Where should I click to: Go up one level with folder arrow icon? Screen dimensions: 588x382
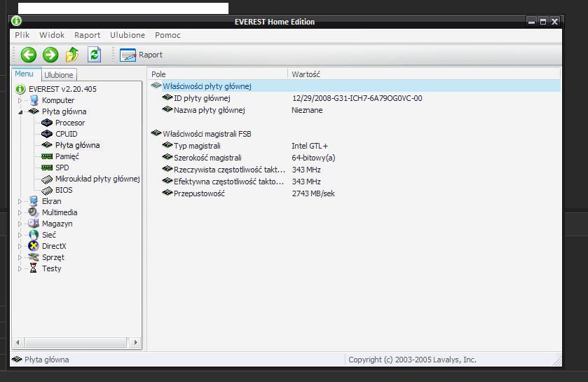72,55
